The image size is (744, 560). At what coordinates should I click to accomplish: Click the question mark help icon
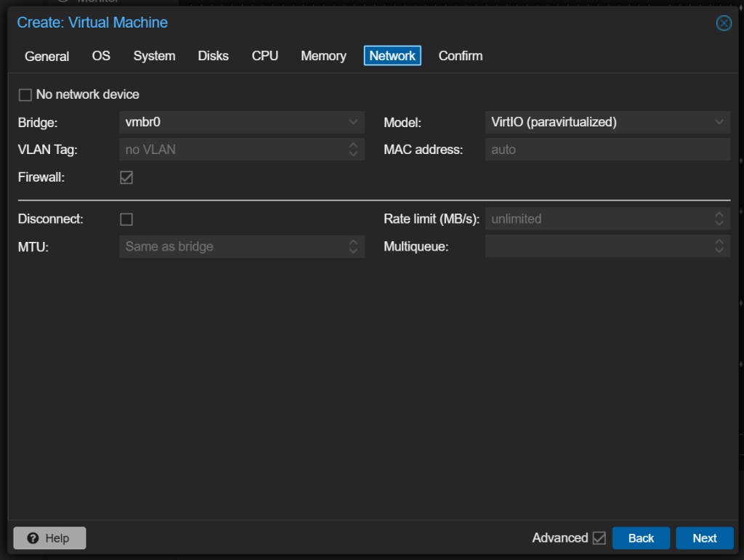[33, 538]
